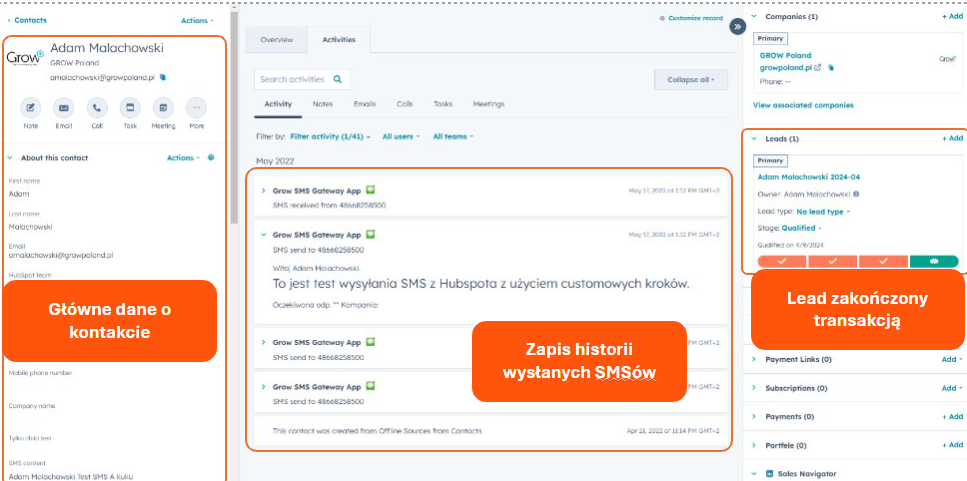Open the More actions icon
This screenshot has height=481, width=967.
tap(197, 108)
